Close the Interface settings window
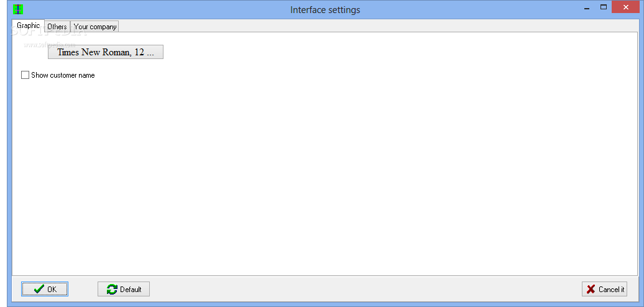This screenshot has width=644, height=307. (x=626, y=7)
